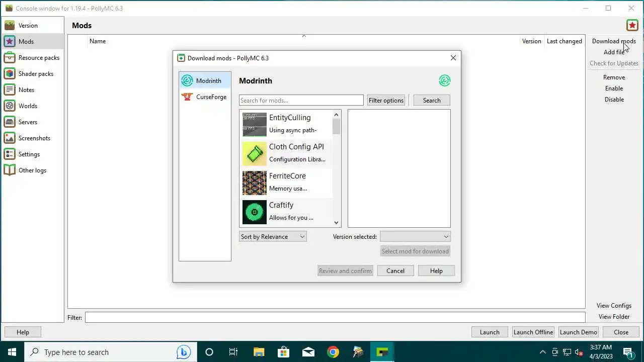
Task: Click the Notes icon in sidebar
Action: [10, 90]
